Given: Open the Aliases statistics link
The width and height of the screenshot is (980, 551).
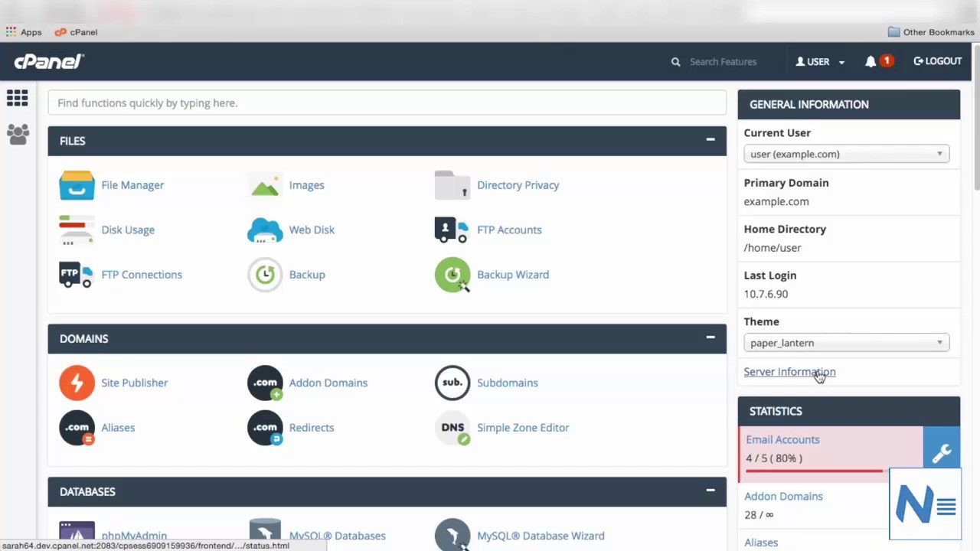Looking at the screenshot, I should [761, 543].
